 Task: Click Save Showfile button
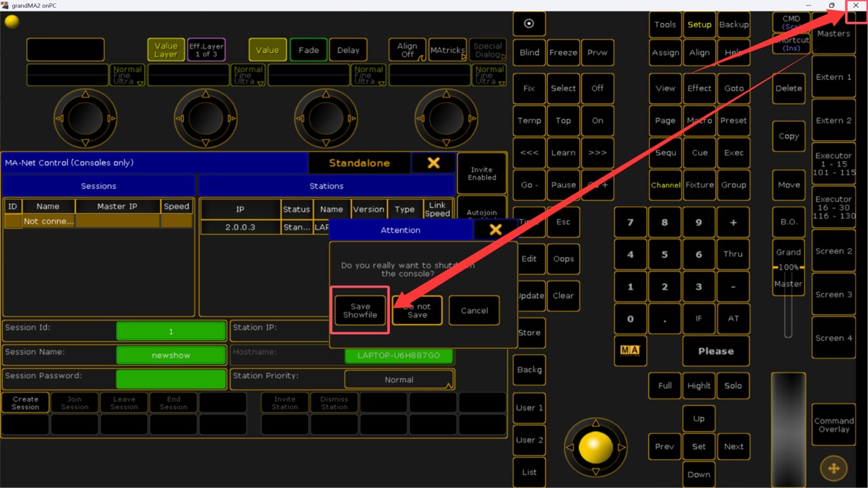360,310
